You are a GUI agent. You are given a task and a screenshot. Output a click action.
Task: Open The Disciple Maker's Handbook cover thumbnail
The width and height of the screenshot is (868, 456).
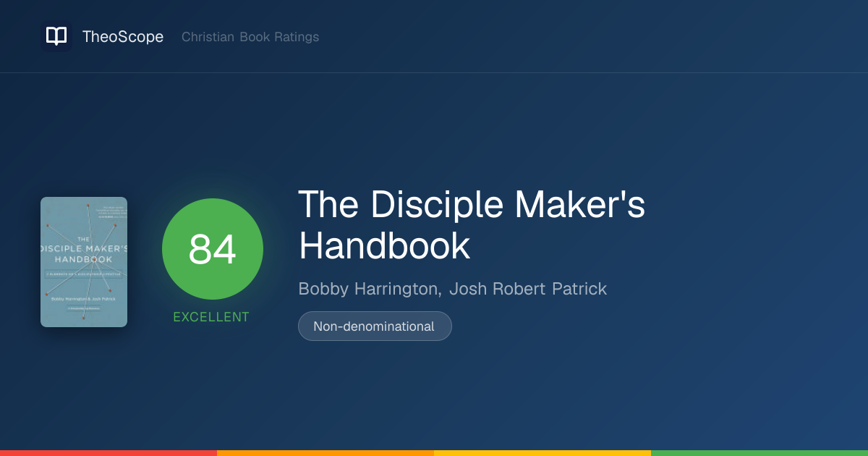[84, 262]
